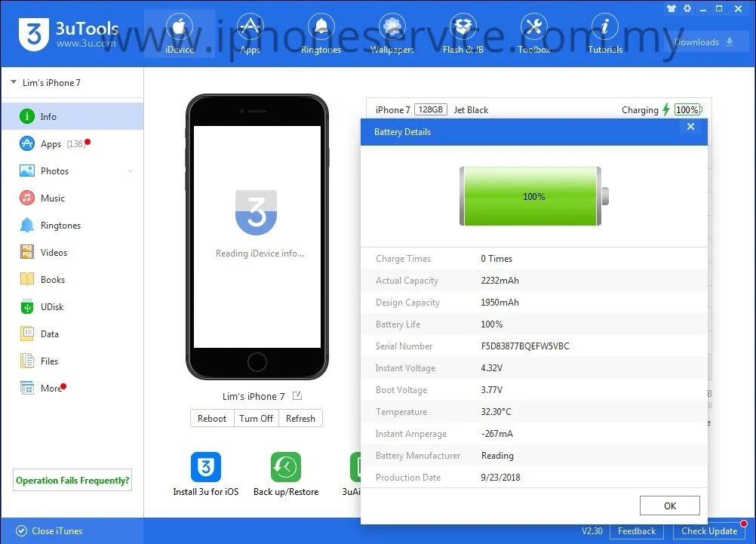Viewport: 756px width, 544px height.
Task: Open settings gear in title bar
Action: (687, 8)
